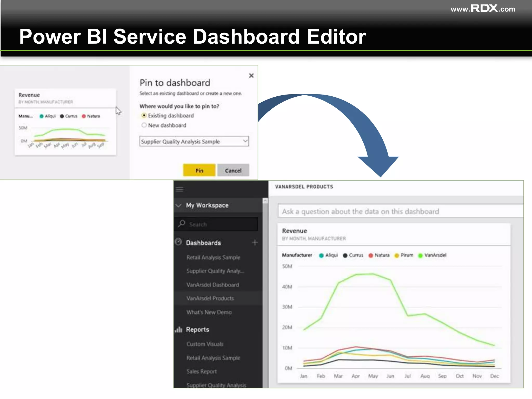Viewport: 532px width, 399px height.
Task: Open Supplier Quality Analy... dashboard
Action: (x=215, y=271)
